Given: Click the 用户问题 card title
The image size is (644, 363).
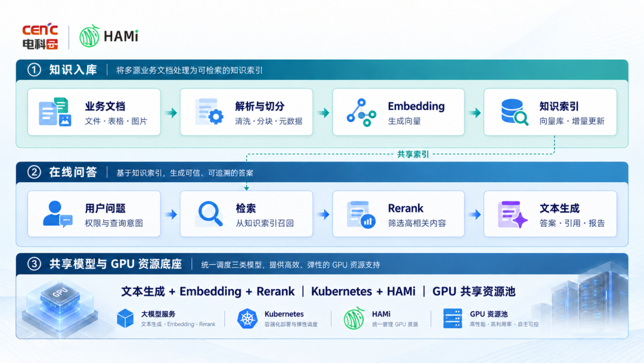Looking at the screenshot, I should click(105, 208).
